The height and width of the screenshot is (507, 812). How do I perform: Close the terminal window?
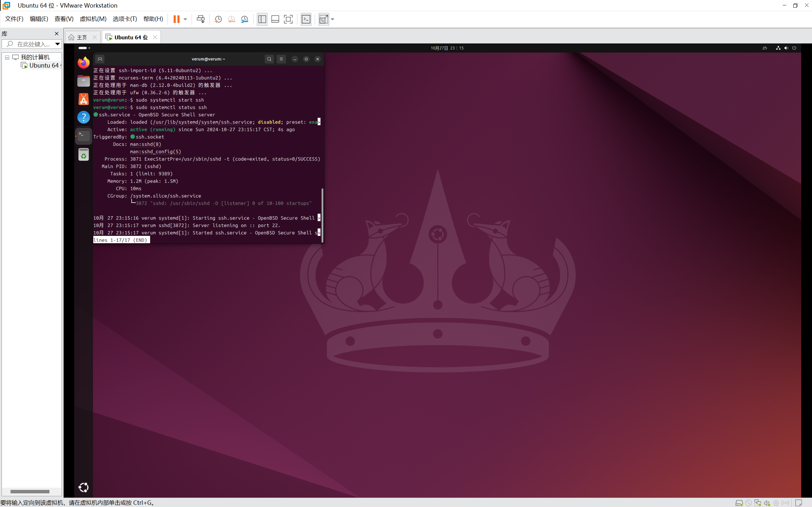[x=317, y=59]
